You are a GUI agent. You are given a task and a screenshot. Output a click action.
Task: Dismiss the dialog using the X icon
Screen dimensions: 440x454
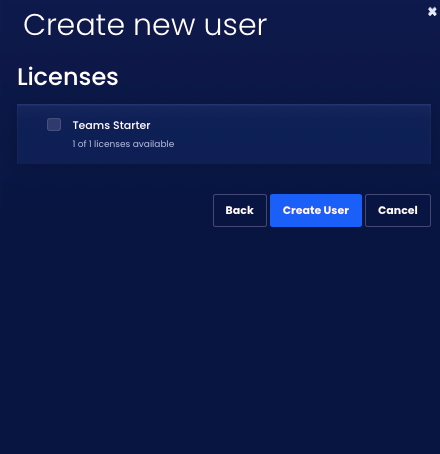[x=432, y=12]
